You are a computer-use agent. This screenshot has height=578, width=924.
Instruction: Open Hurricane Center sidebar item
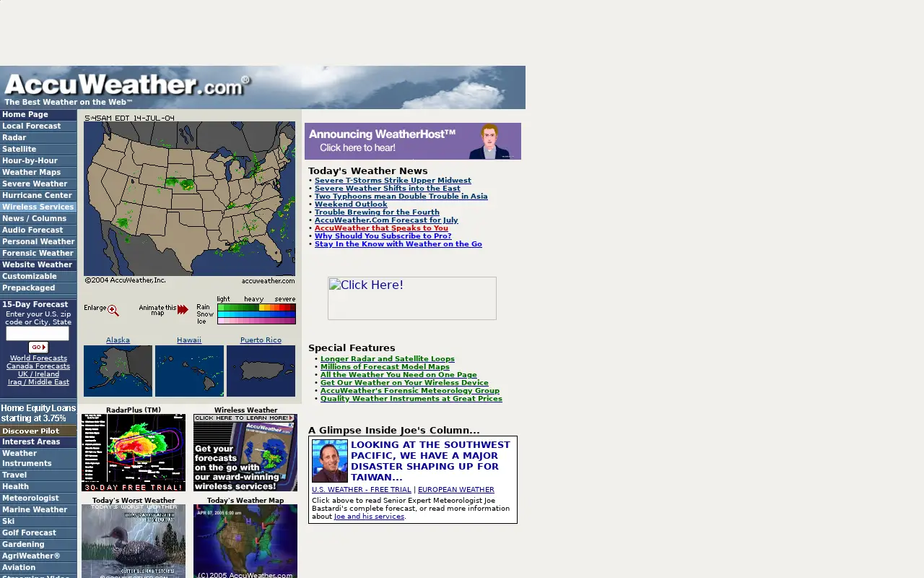click(x=38, y=196)
